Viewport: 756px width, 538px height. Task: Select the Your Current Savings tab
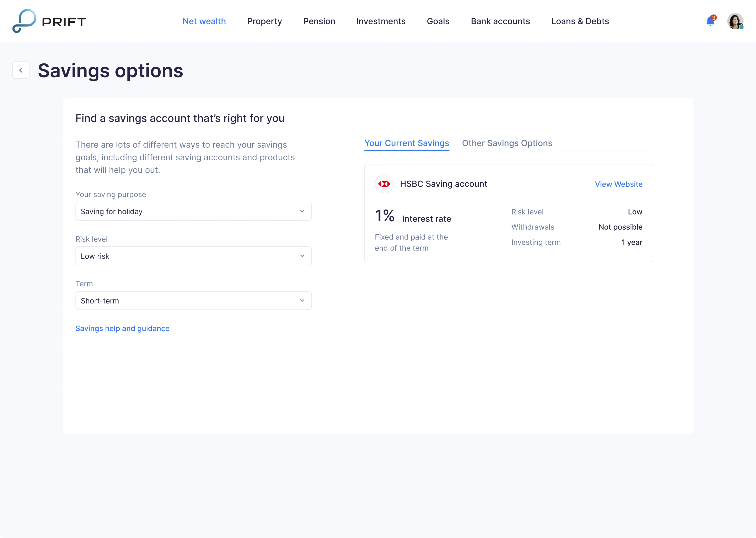407,143
